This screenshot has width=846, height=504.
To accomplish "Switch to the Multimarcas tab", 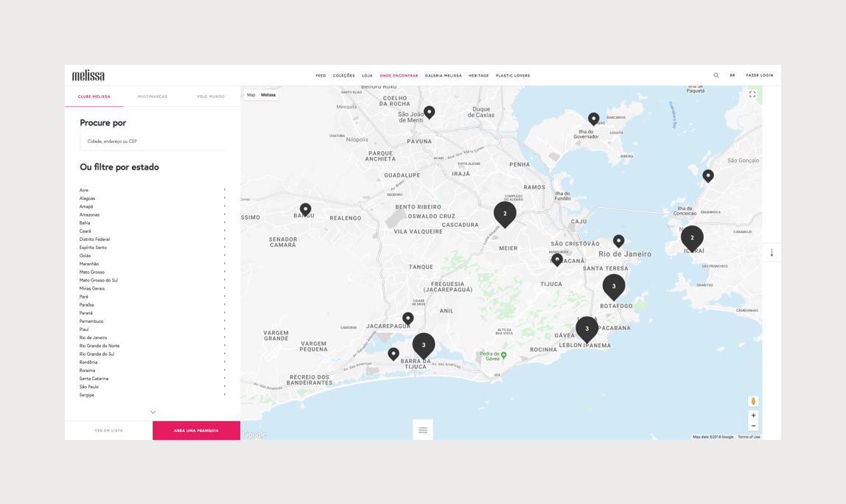I will [x=153, y=97].
